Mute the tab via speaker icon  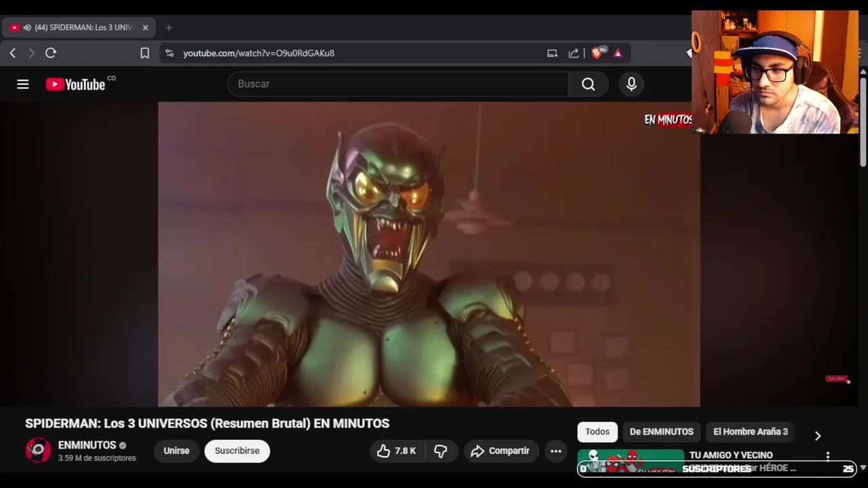[27, 28]
